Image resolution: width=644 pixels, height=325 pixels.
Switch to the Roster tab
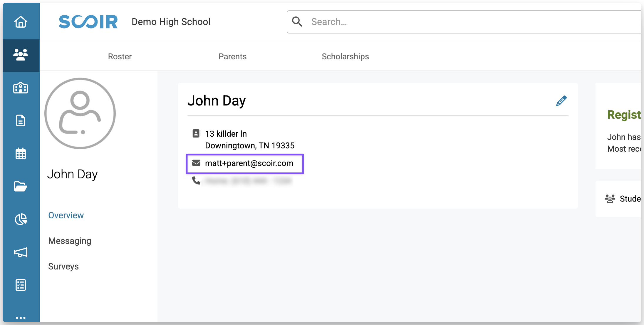pos(120,56)
